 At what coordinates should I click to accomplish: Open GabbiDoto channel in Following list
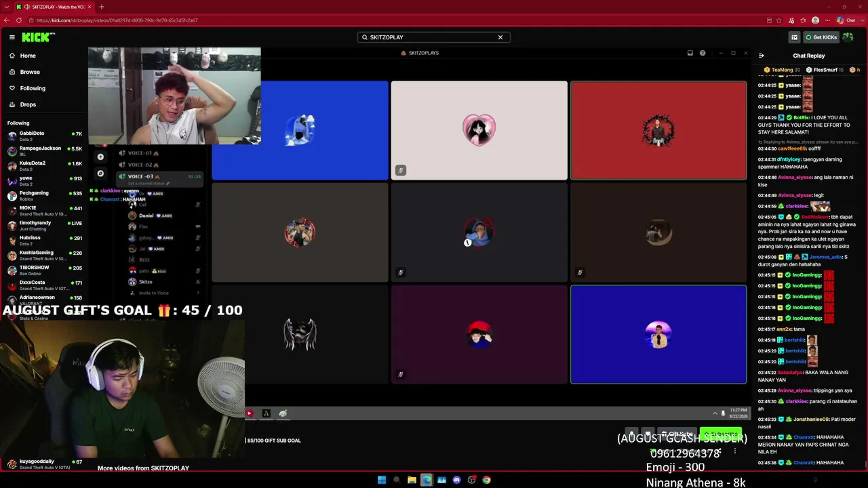point(44,136)
